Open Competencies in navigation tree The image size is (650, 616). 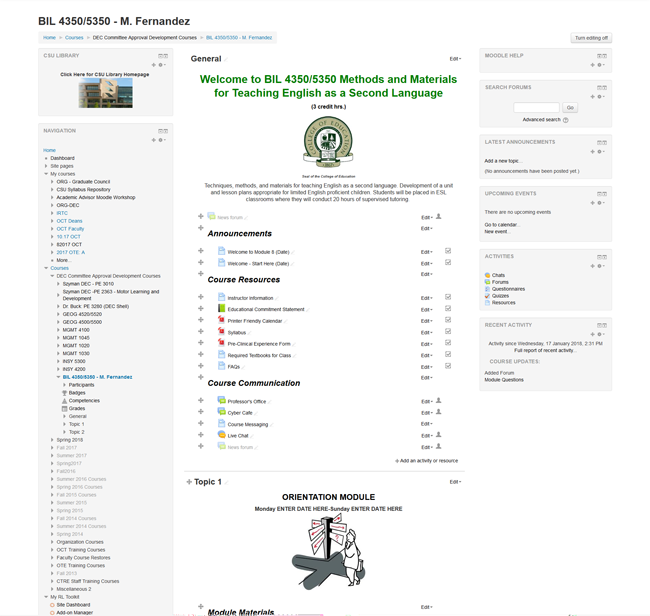[84, 401]
